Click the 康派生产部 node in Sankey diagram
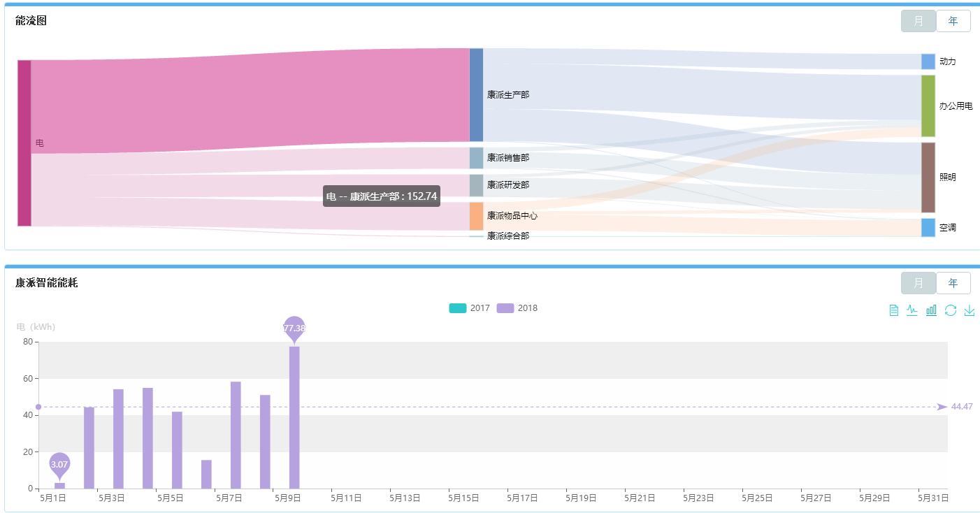980x513 pixels. click(476, 94)
